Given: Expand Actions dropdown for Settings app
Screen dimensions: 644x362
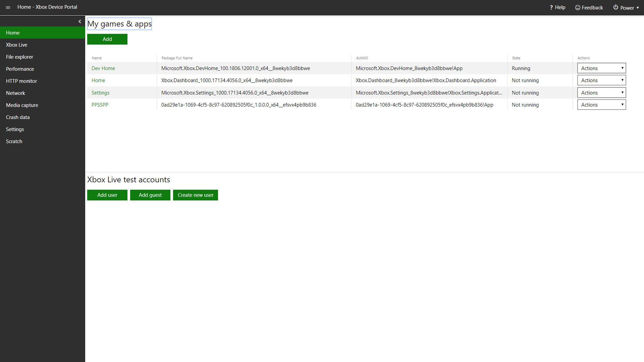Looking at the screenshot, I should [601, 93].
